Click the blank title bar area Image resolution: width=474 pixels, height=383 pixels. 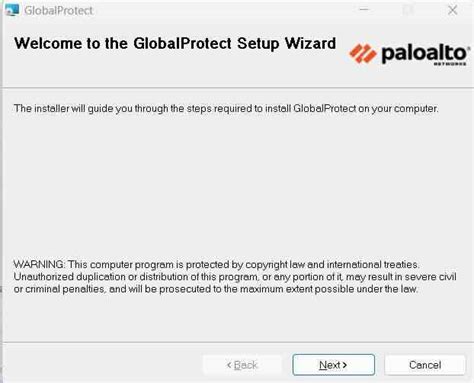point(223,10)
